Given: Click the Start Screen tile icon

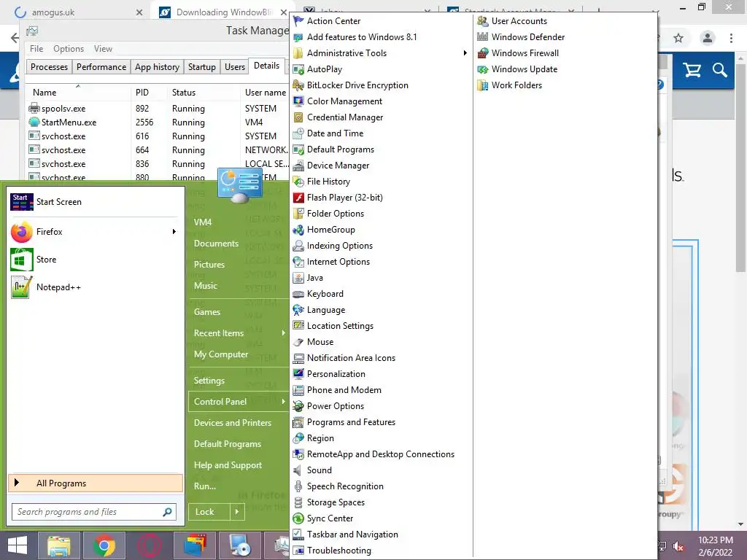Looking at the screenshot, I should (21, 202).
